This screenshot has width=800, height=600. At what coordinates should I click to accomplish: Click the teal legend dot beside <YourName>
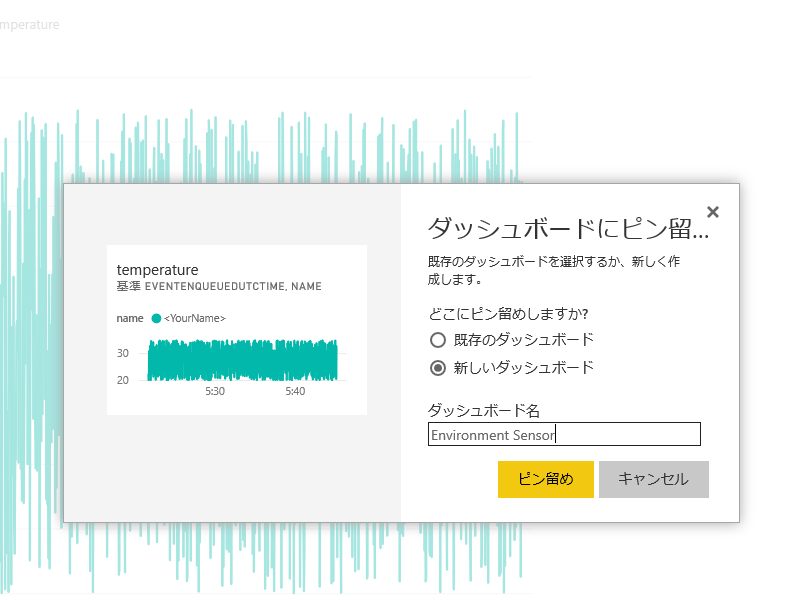tap(156, 319)
